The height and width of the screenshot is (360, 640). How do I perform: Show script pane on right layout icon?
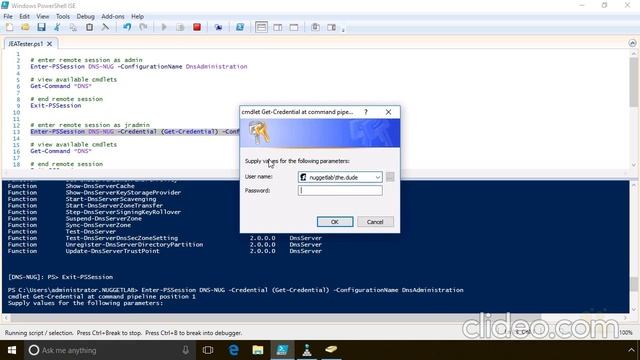tap(278, 27)
